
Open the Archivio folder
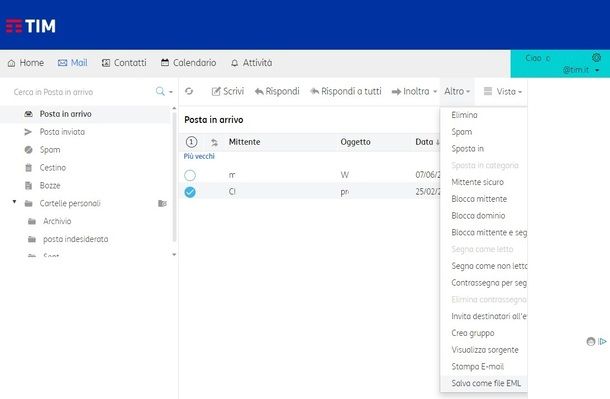(x=57, y=221)
